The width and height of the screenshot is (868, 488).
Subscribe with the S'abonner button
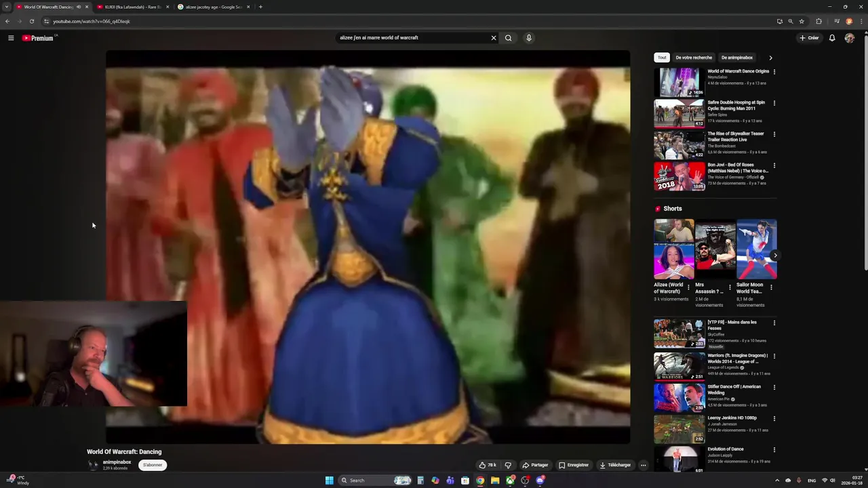(153, 465)
